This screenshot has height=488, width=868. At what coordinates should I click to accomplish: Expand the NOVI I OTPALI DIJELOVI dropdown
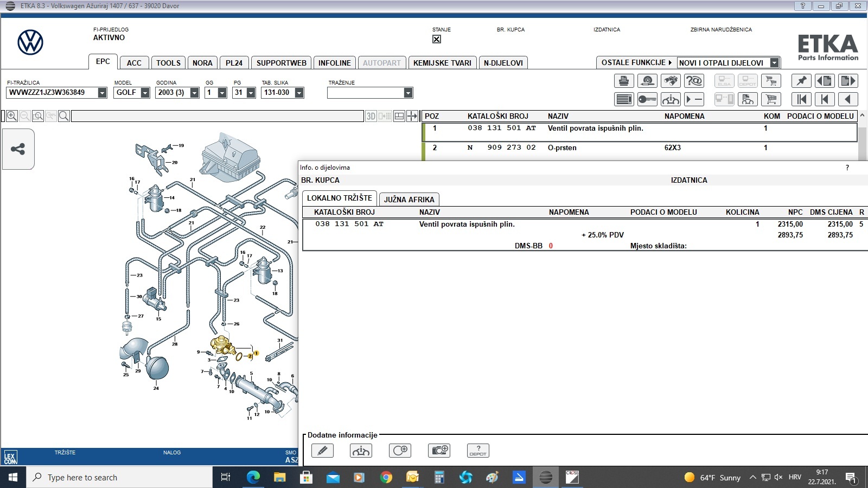coord(774,63)
